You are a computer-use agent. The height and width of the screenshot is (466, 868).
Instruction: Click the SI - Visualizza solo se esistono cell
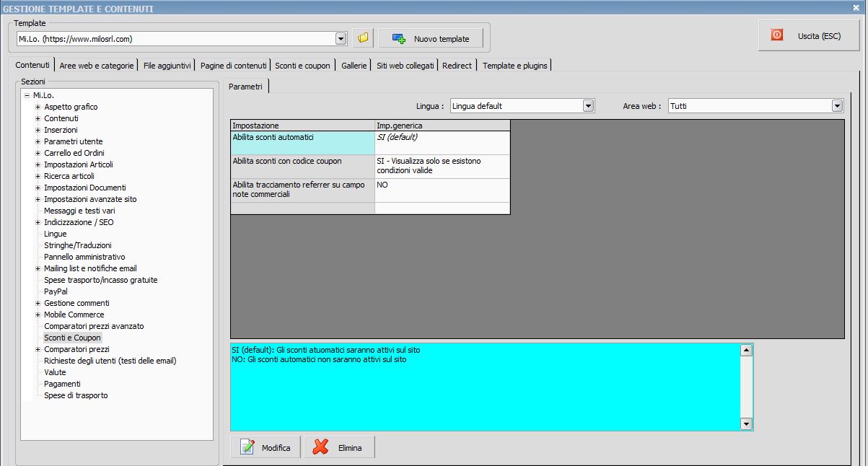point(442,167)
